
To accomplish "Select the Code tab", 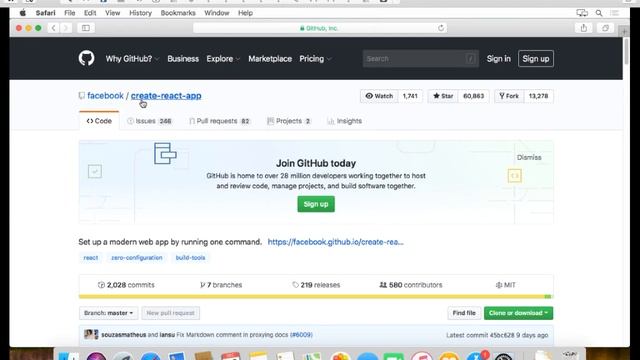I will pyautogui.click(x=99, y=121).
